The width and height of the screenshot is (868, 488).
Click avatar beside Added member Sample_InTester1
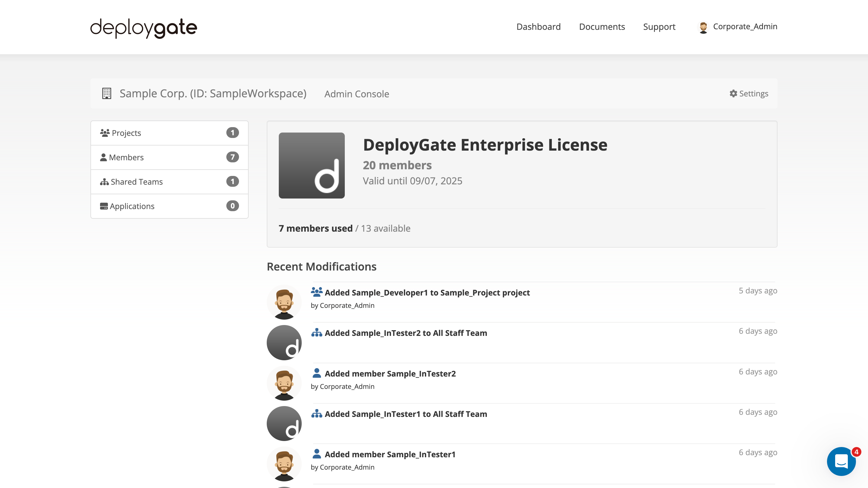click(x=284, y=464)
